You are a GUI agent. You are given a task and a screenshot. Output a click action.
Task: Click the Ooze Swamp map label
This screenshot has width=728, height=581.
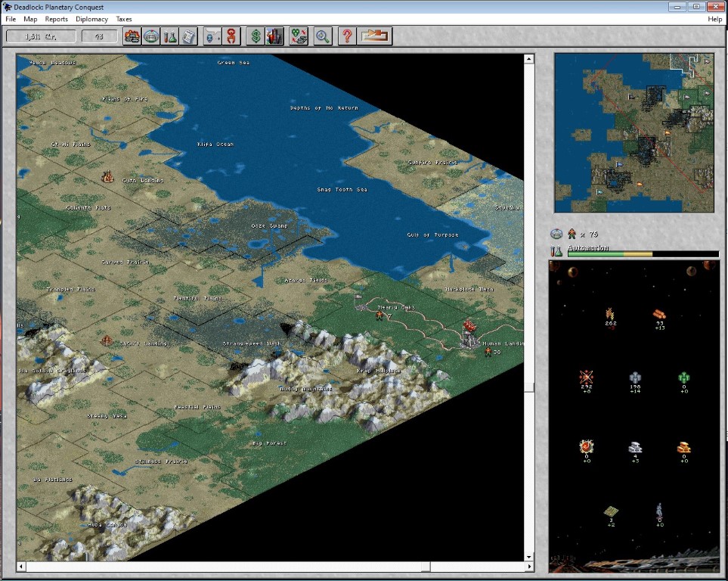(269, 226)
